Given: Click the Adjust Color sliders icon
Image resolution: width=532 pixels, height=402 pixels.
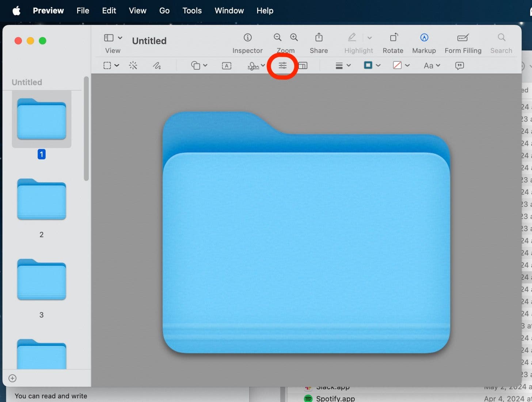Looking at the screenshot, I should 282,66.
